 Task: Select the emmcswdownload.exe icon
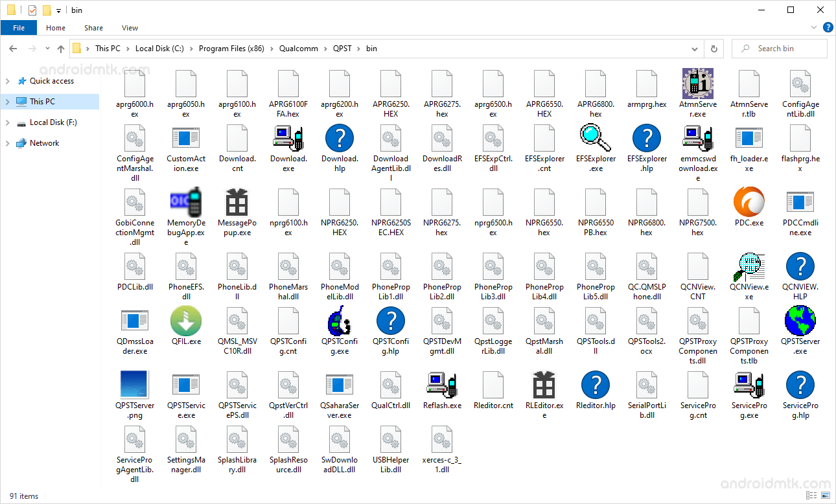(x=698, y=138)
